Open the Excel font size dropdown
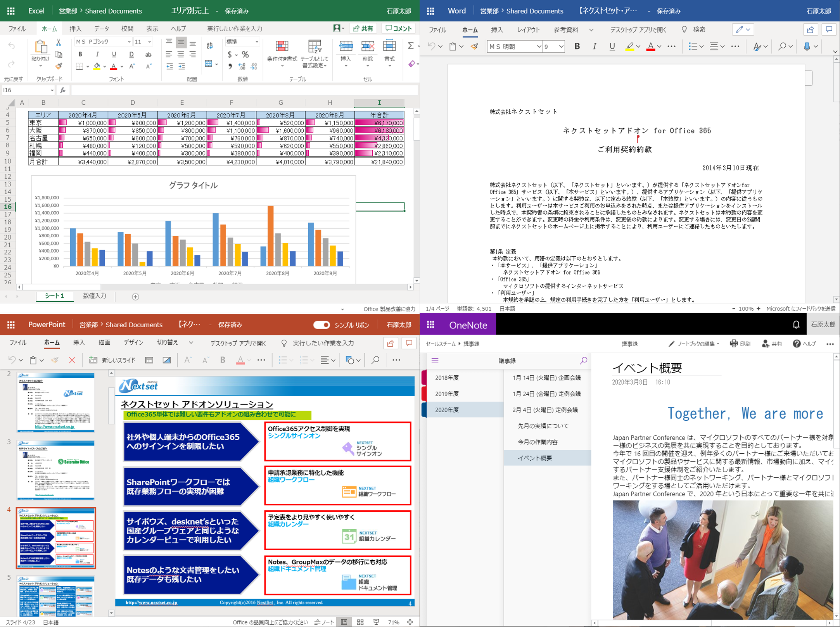Image resolution: width=840 pixels, height=627 pixels. tap(150, 41)
